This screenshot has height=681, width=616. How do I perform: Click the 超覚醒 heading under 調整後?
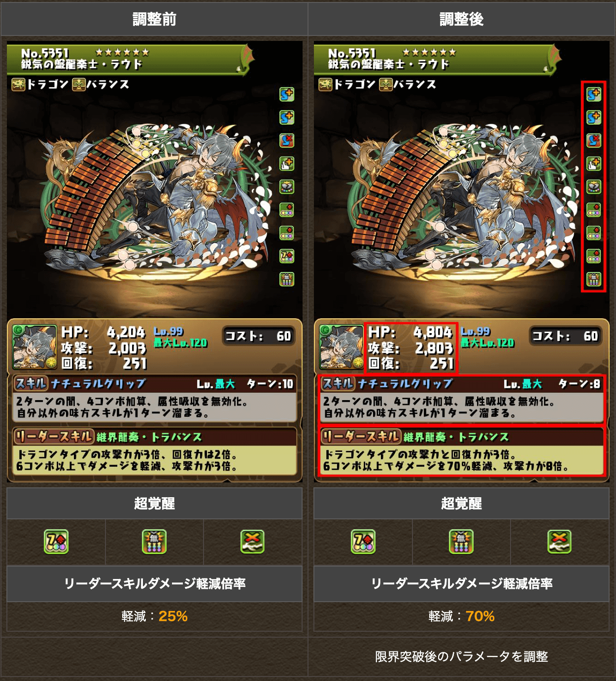[x=462, y=504]
